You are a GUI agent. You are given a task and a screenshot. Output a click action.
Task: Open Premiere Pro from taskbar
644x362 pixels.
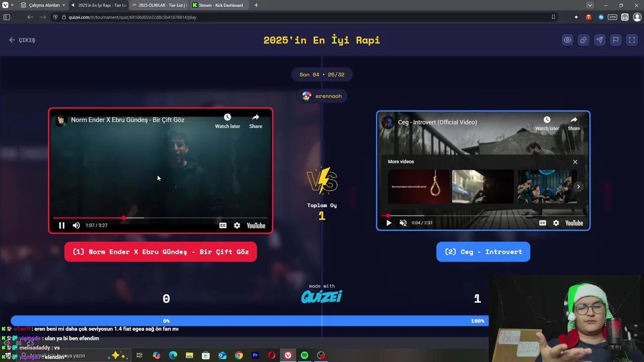[255, 355]
